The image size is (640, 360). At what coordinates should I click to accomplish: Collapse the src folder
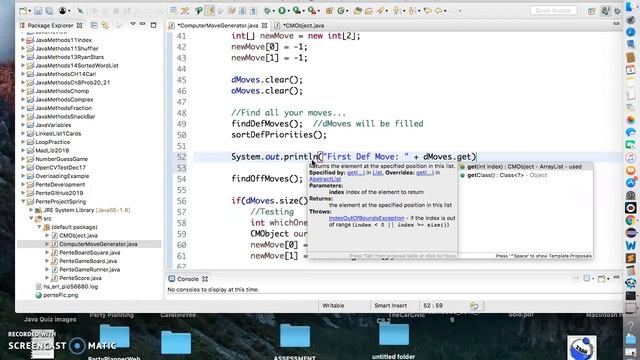tap(31, 219)
